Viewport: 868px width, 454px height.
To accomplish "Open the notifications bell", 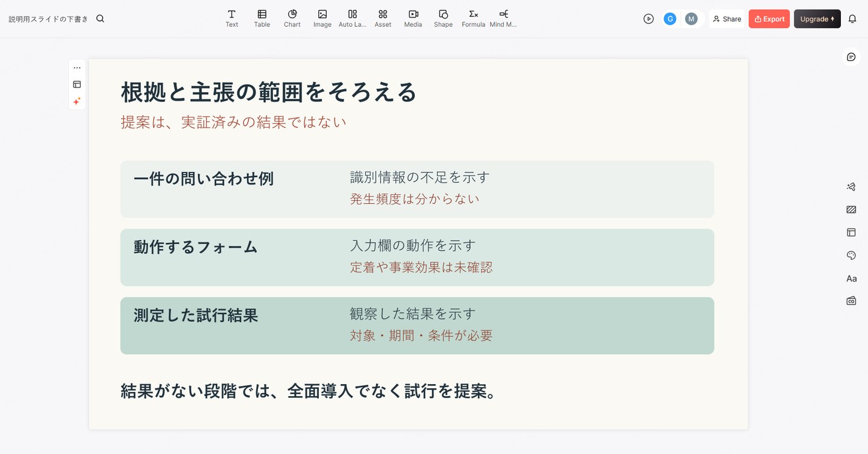I will coord(852,19).
